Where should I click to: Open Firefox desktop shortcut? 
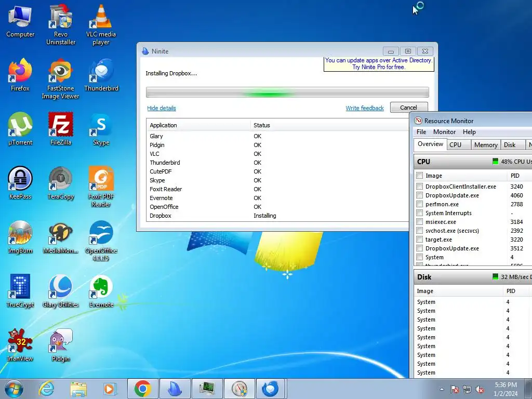point(20,75)
